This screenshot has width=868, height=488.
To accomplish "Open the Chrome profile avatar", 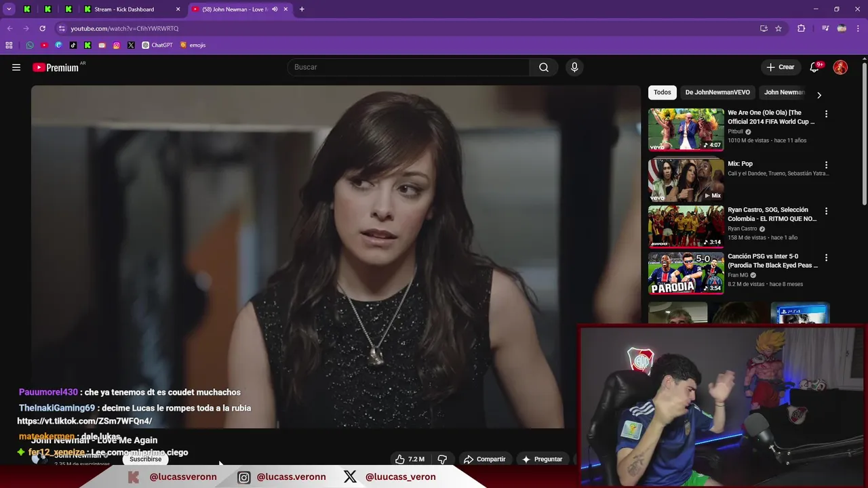I will 842,28.
